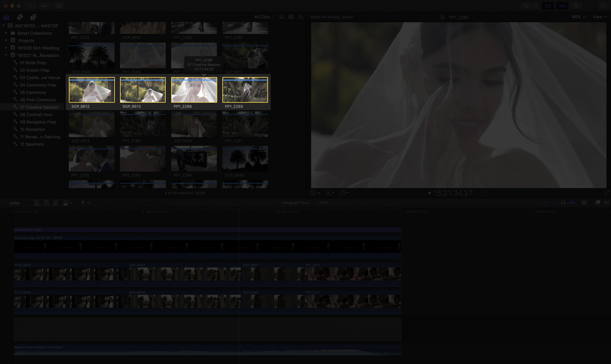Viewport: 611px width, 364px height.
Task: Show the Libraries sidebar clapperboard icon
Action: tap(6, 17)
